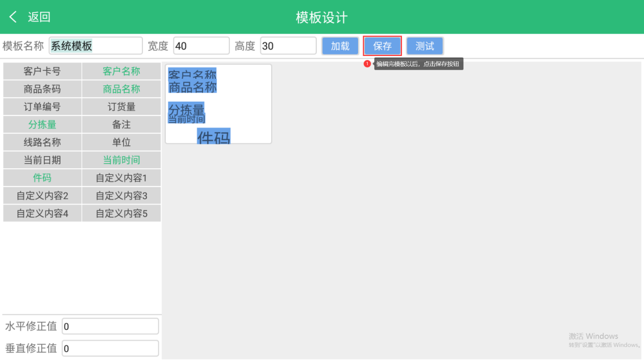The image size is (644, 362).
Task: Click the 测试 test button
Action: click(x=425, y=46)
